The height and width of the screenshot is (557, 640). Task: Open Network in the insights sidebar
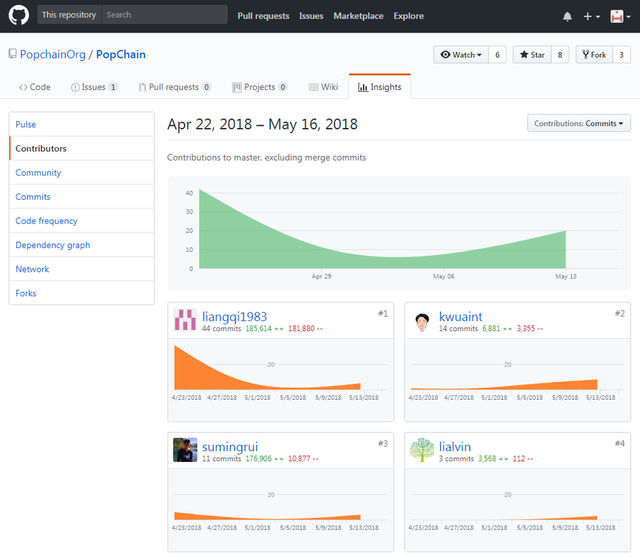pos(82,269)
